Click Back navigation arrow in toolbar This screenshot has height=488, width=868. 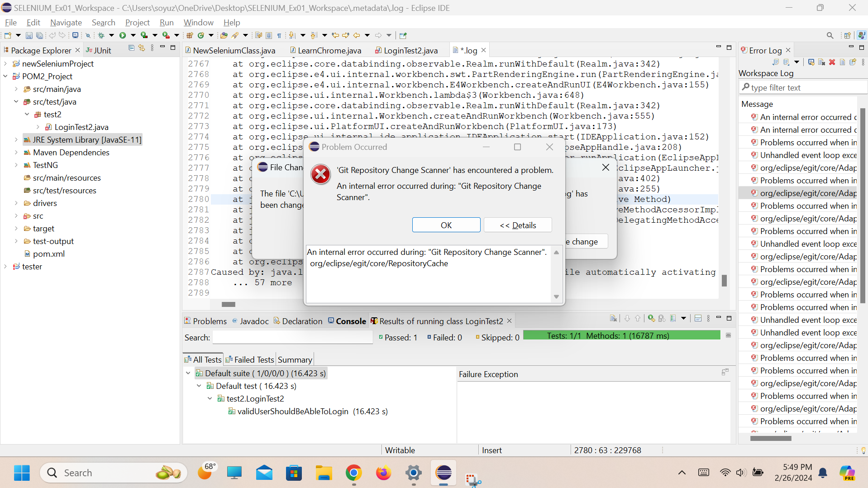[x=357, y=35]
